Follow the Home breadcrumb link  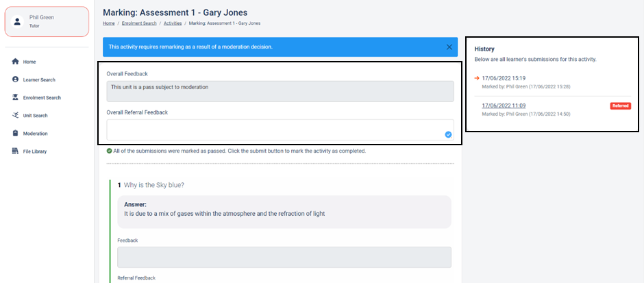tap(108, 23)
